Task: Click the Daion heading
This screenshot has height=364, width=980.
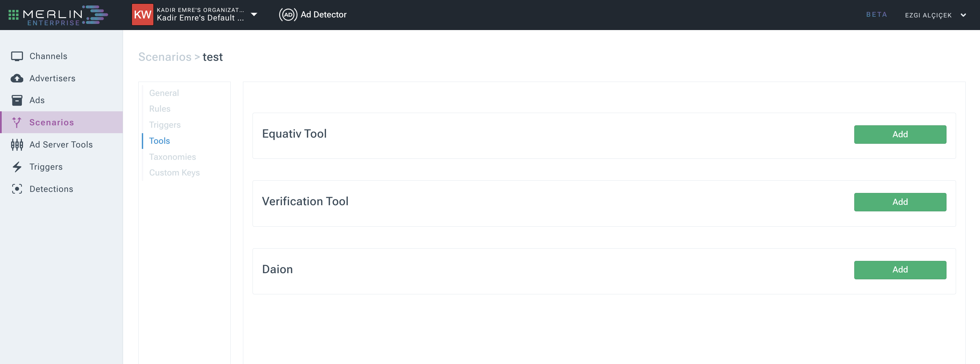Action: point(277,269)
